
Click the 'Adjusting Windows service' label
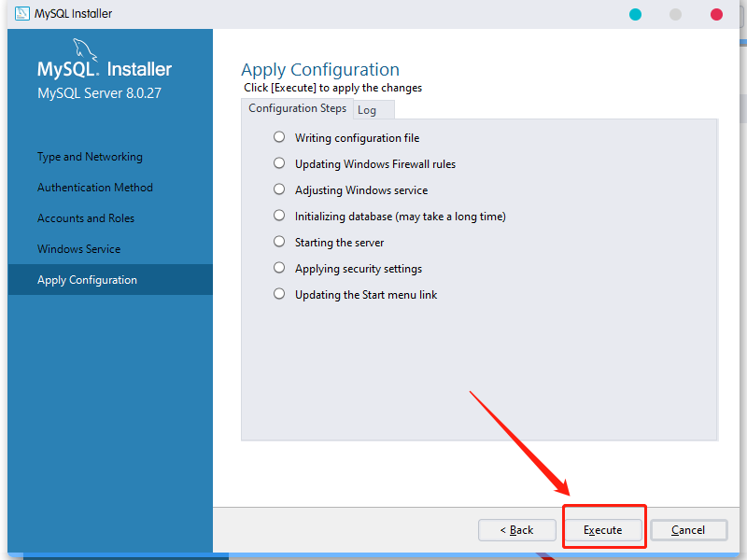tap(361, 190)
